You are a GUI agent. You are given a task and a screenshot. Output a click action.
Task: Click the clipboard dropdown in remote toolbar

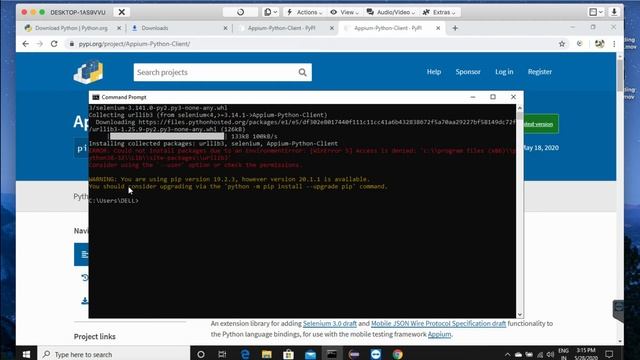coord(271,12)
